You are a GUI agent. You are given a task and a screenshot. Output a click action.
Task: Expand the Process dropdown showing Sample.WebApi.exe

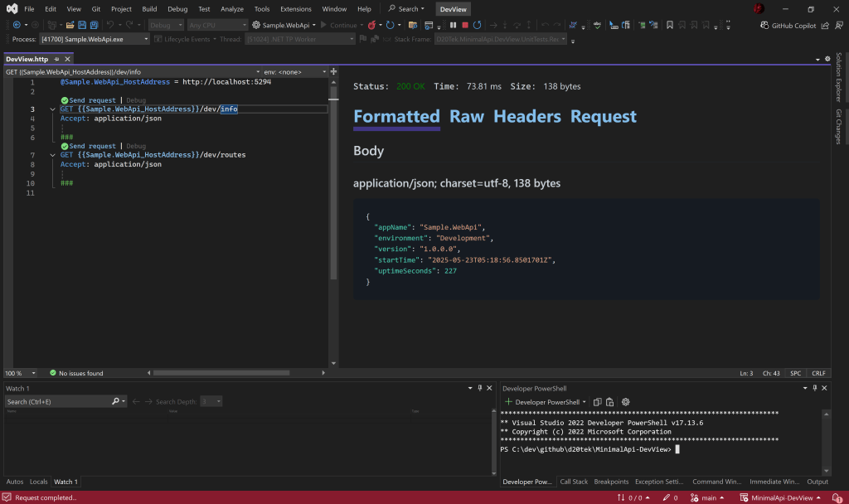[x=146, y=39]
